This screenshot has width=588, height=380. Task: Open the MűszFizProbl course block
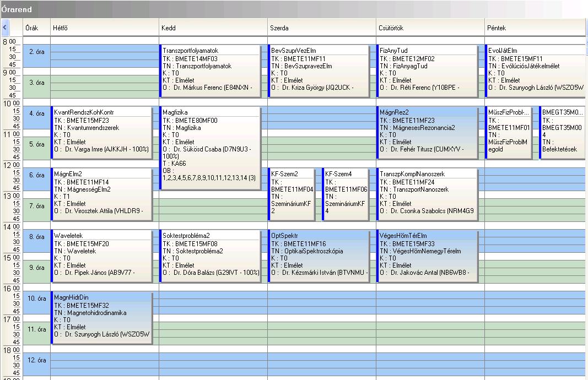[x=509, y=133]
